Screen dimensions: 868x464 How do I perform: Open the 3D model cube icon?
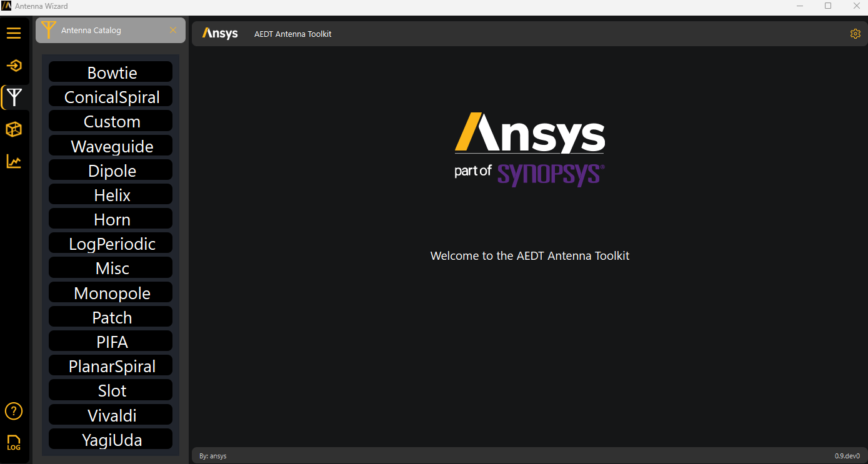click(x=14, y=129)
